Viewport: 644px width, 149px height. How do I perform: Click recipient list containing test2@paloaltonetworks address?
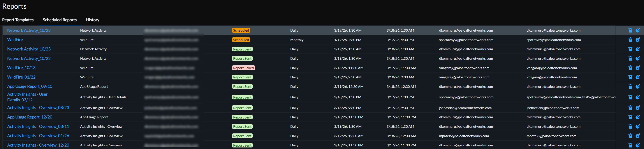click(571, 97)
